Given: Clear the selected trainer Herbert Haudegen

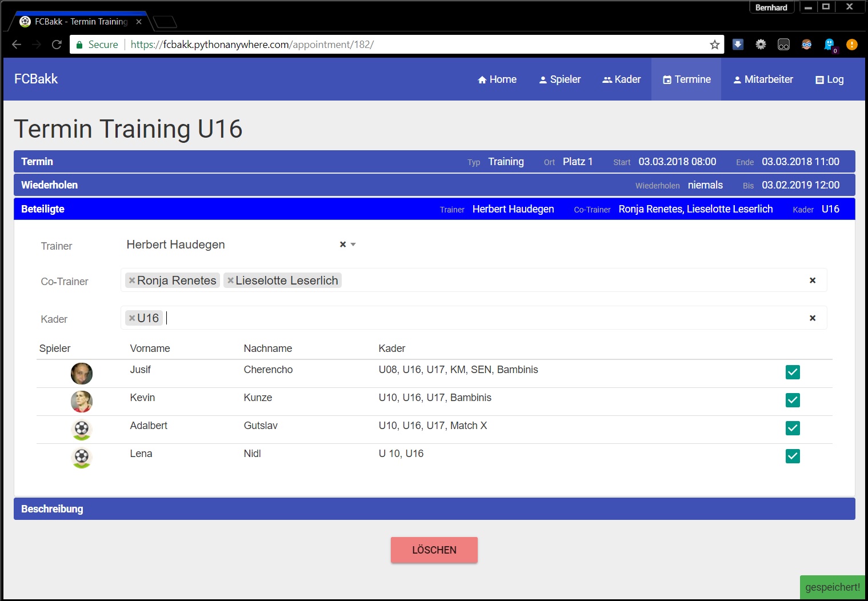Looking at the screenshot, I should (x=342, y=245).
